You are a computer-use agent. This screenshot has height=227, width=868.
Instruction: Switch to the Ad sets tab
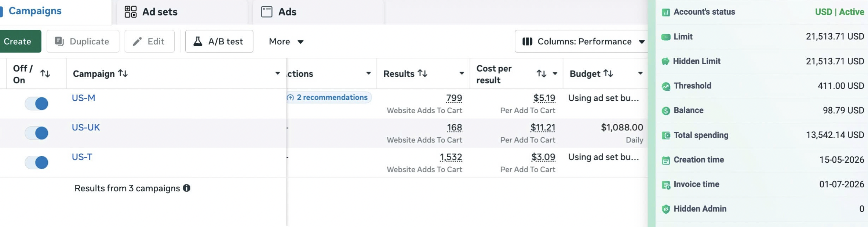(x=151, y=12)
